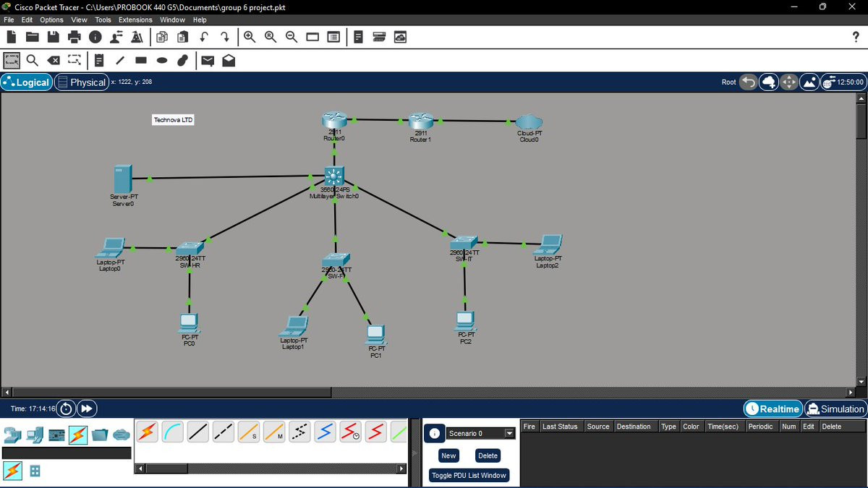Click the Create New Cluster cloud icon
Image resolution: width=868 pixels, height=488 pixels.
click(x=768, y=82)
